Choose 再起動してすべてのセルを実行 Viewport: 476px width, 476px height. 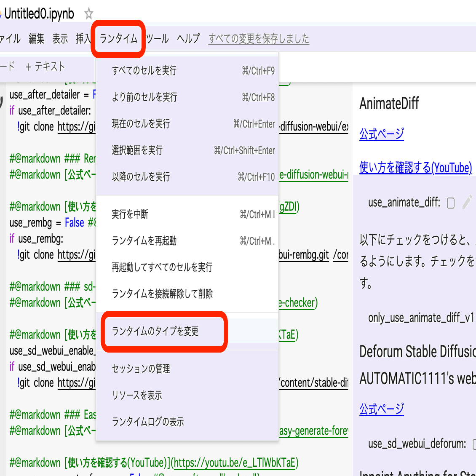tap(187, 267)
